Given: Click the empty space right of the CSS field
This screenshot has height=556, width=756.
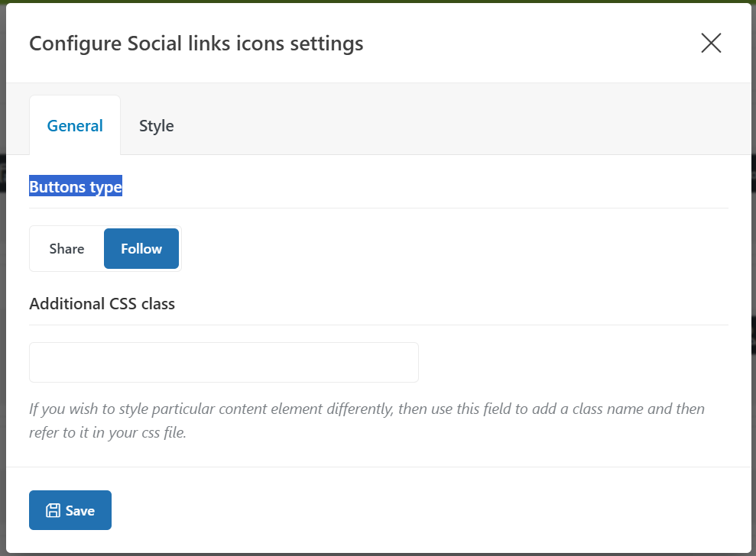Looking at the screenshot, I should [x=573, y=362].
